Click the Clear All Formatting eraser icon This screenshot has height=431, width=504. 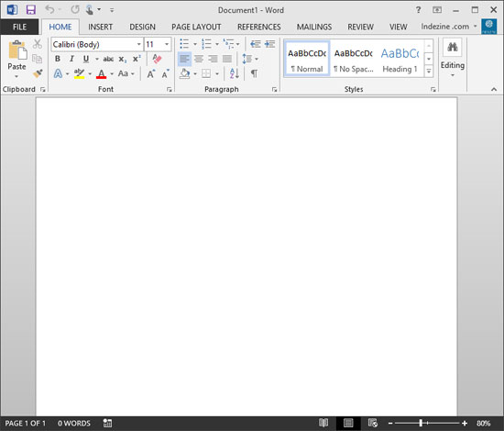158,59
